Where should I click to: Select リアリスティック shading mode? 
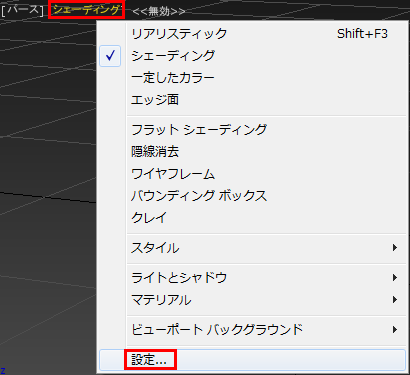pos(252,34)
